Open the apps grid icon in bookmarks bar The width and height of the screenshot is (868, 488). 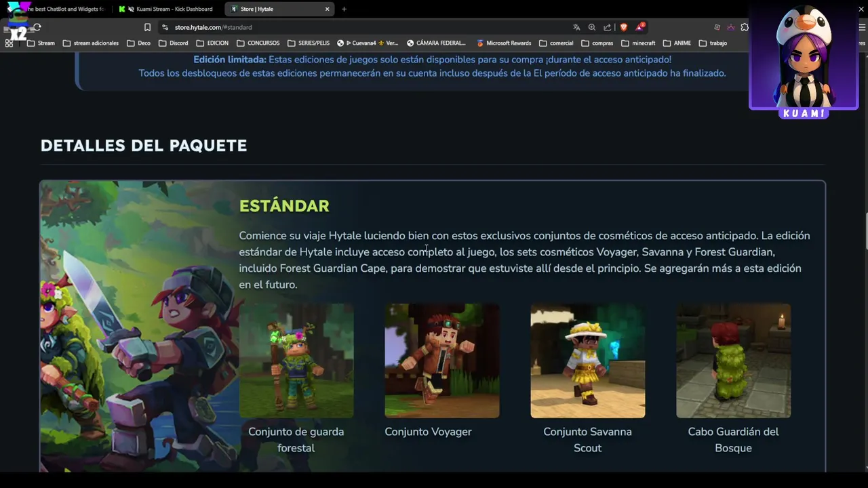[x=9, y=43]
